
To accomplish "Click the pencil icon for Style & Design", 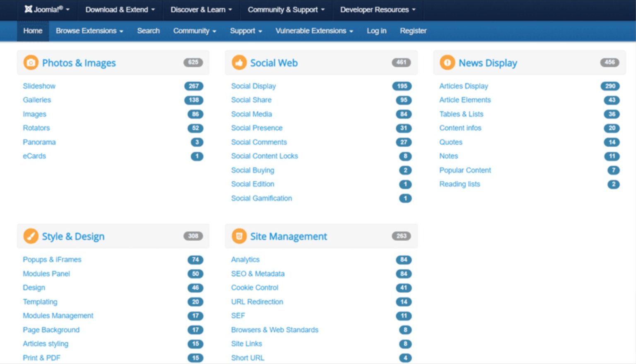I will coord(31,236).
